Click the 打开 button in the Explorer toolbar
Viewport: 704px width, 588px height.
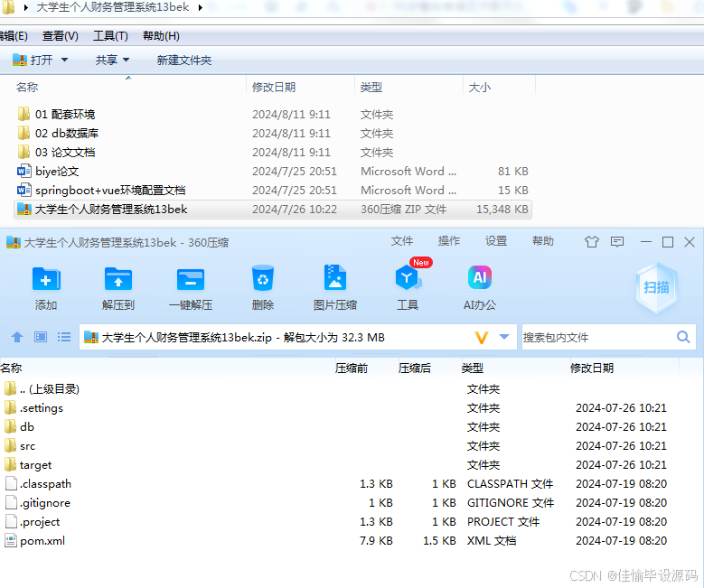coord(33,60)
